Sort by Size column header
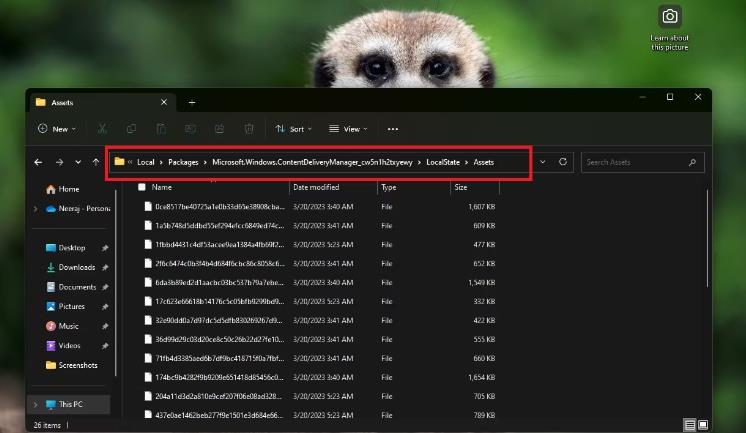Viewport: 746px width, 433px height. pos(461,187)
